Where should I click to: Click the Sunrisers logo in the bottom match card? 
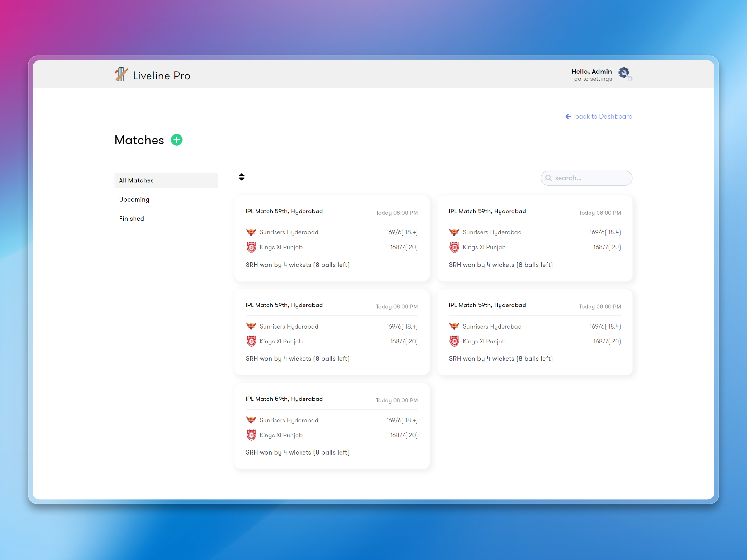pyautogui.click(x=251, y=420)
